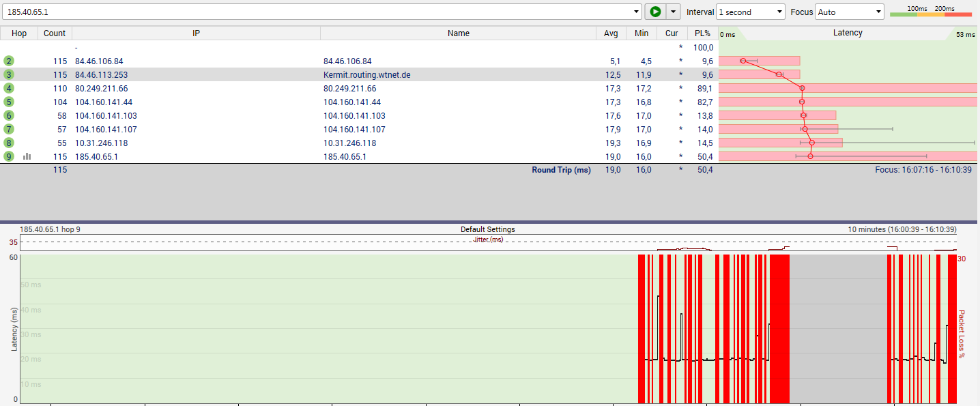The height and width of the screenshot is (406, 980).
Task: Click the Hop column header
Action: [x=19, y=33]
